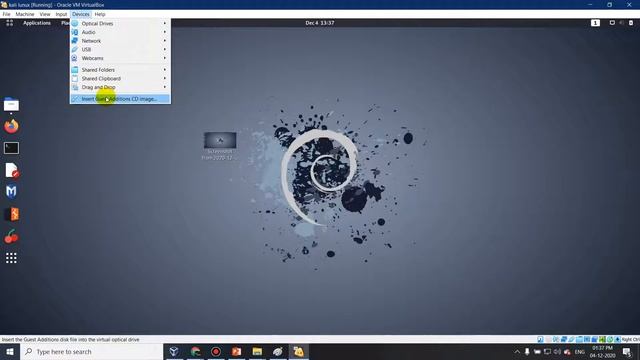Click the ENG language indicator

point(580,352)
